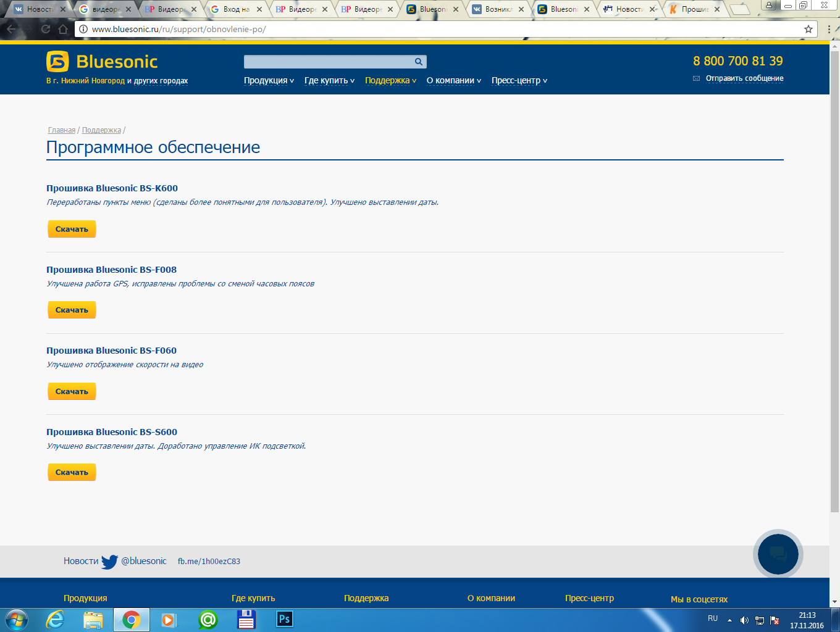Image resolution: width=840 pixels, height=632 pixels.
Task: Launch Photoshop from the taskbar
Action: (x=284, y=619)
